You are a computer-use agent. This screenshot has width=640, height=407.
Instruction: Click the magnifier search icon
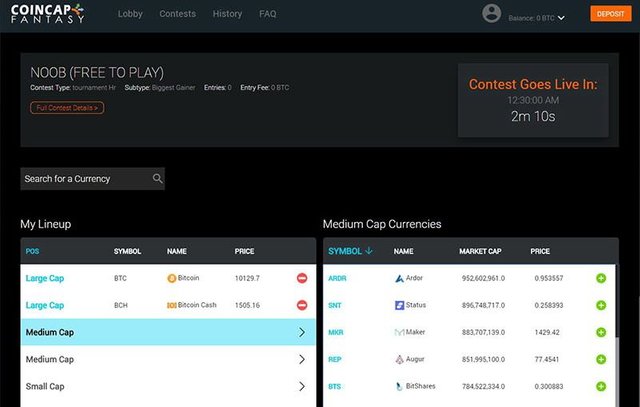pos(158,178)
